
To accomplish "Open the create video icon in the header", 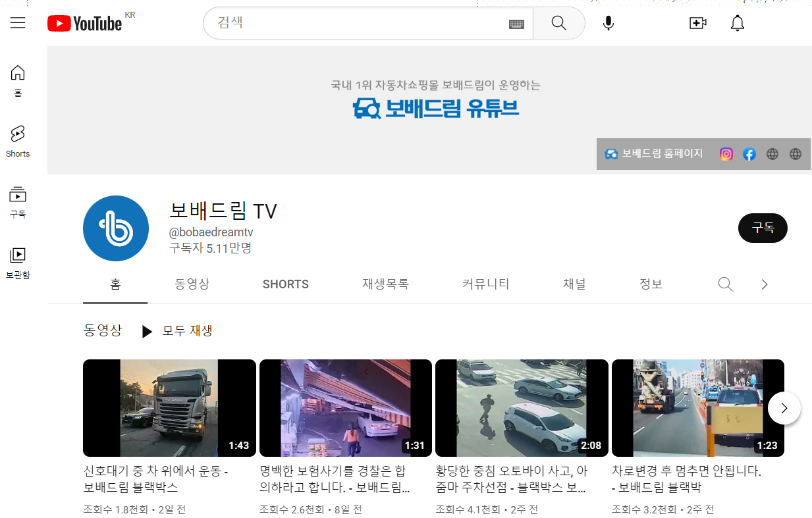I will pyautogui.click(x=697, y=22).
